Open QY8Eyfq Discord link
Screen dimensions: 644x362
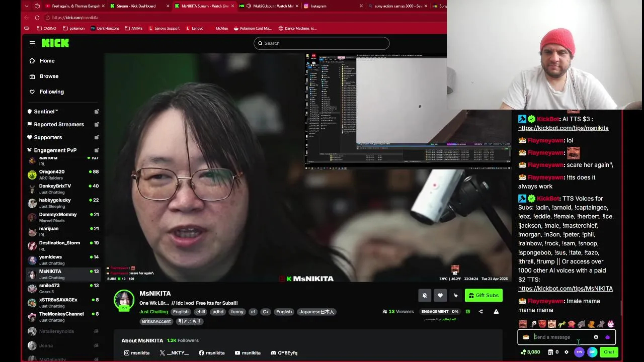point(284,353)
